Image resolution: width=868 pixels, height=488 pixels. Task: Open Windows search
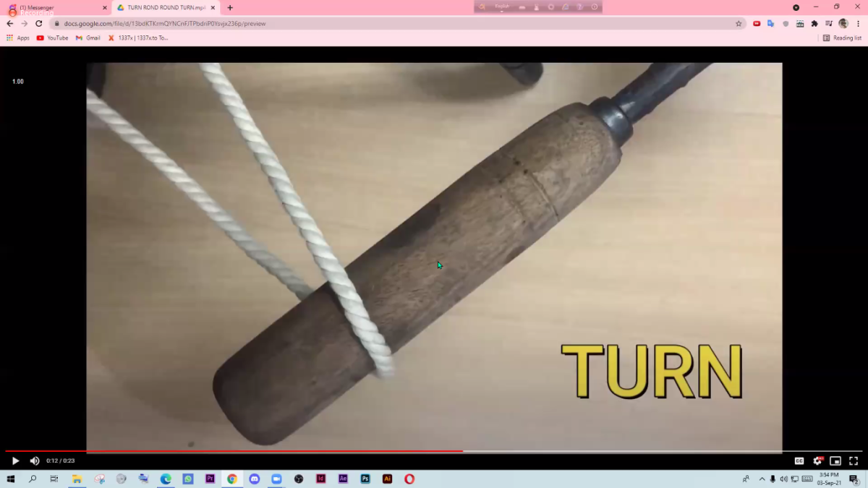tap(33, 479)
